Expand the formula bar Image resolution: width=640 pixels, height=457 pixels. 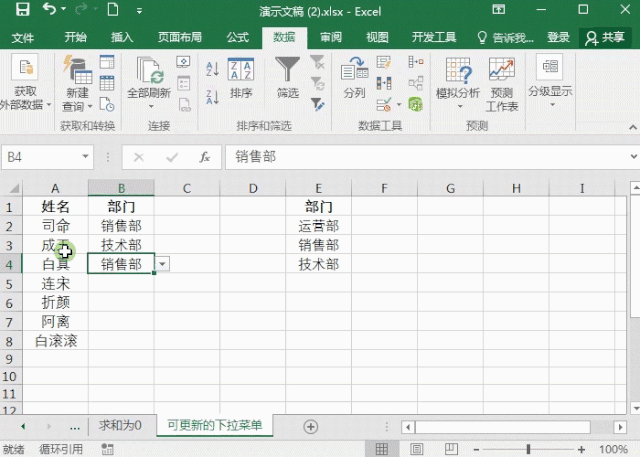click(x=633, y=157)
